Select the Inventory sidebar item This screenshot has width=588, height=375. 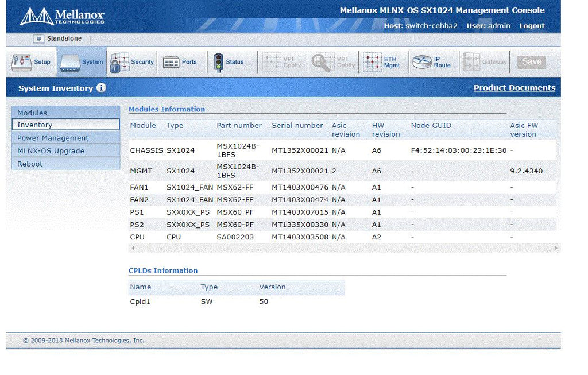[x=65, y=125]
